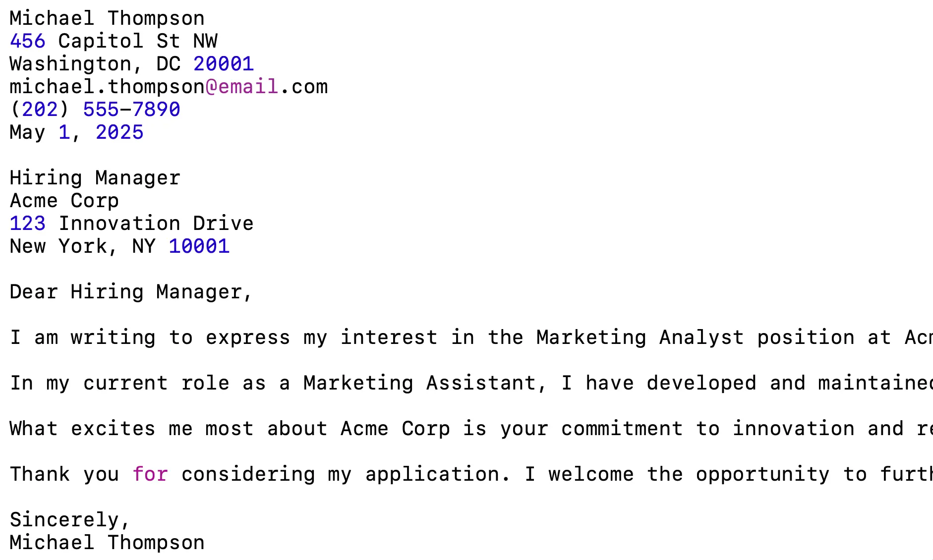Click the ZIP code 20001
Image resolution: width=933 pixels, height=560 pixels.
click(x=223, y=64)
